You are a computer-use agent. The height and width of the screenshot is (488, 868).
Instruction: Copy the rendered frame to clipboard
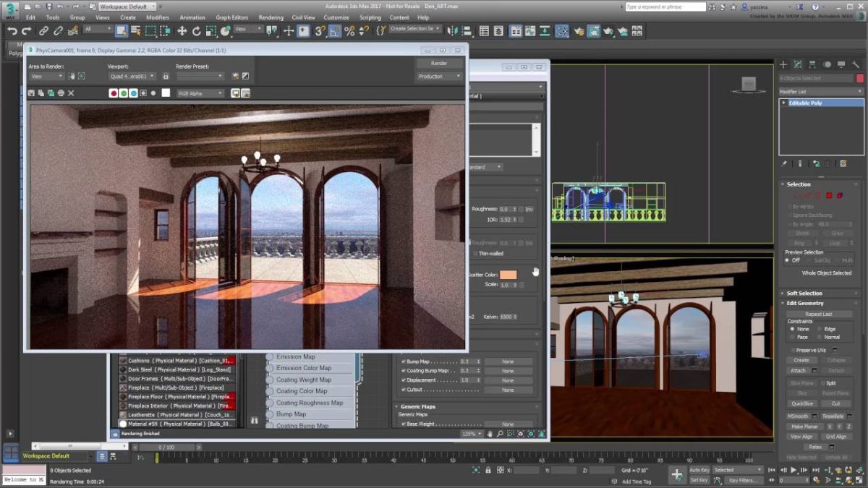tap(41, 93)
